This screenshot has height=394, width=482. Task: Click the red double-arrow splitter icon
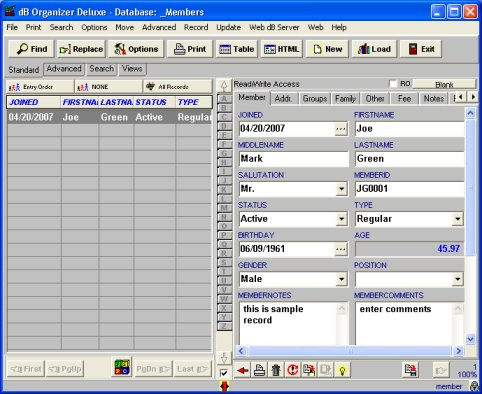225,386
